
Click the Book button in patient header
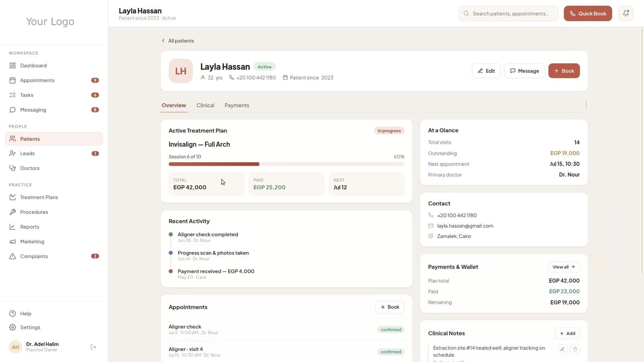564,71
